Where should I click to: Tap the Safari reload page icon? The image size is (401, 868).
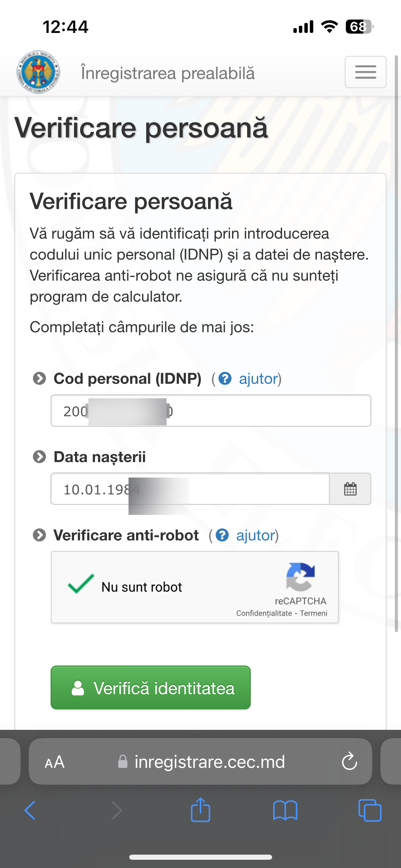[x=349, y=761]
